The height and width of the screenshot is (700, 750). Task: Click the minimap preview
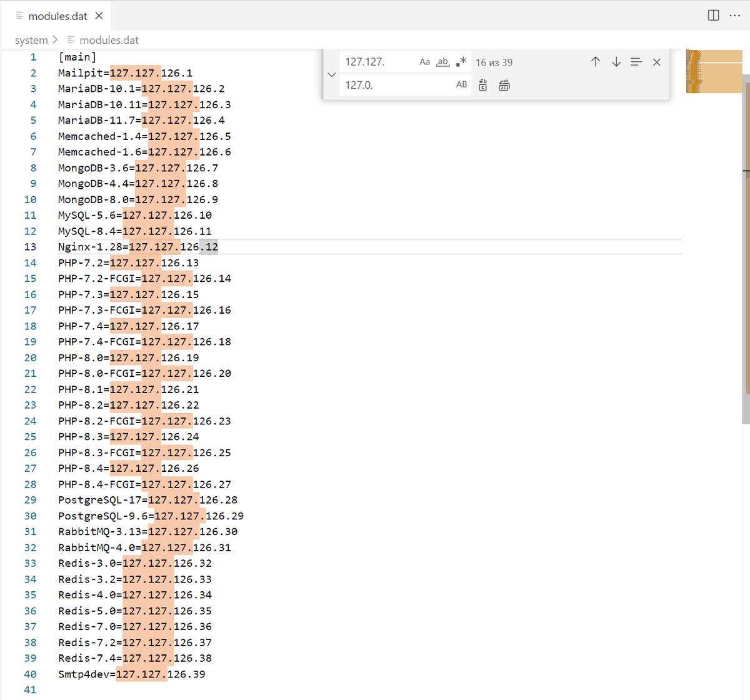tap(714, 71)
